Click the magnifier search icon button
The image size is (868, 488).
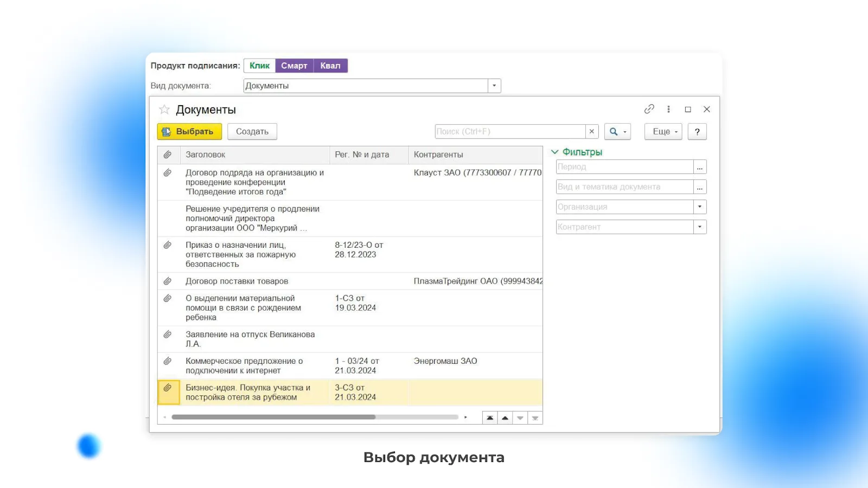pyautogui.click(x=614, y=132)
